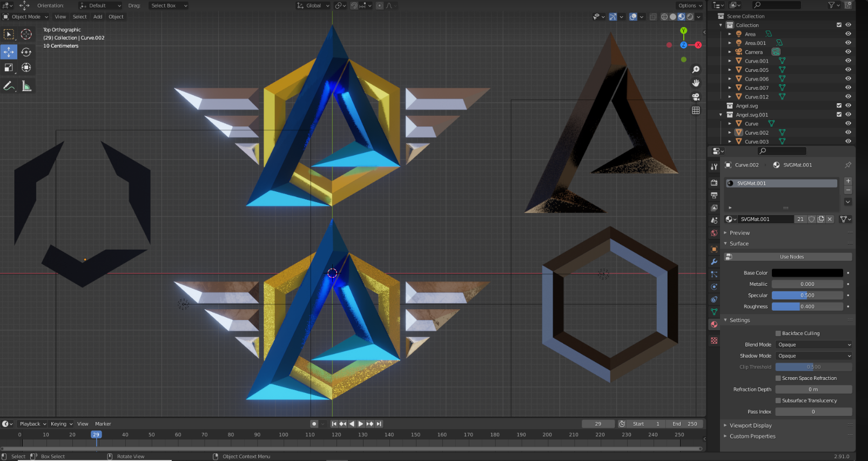The image size is (868, 461).
Task: Open the Scene properties tab
Action: (714, 221)
